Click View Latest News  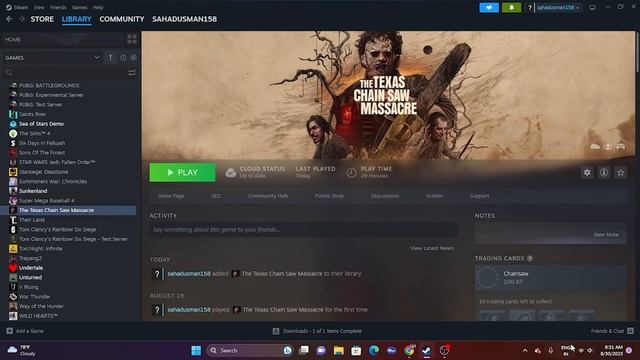[x=432, y=248]
